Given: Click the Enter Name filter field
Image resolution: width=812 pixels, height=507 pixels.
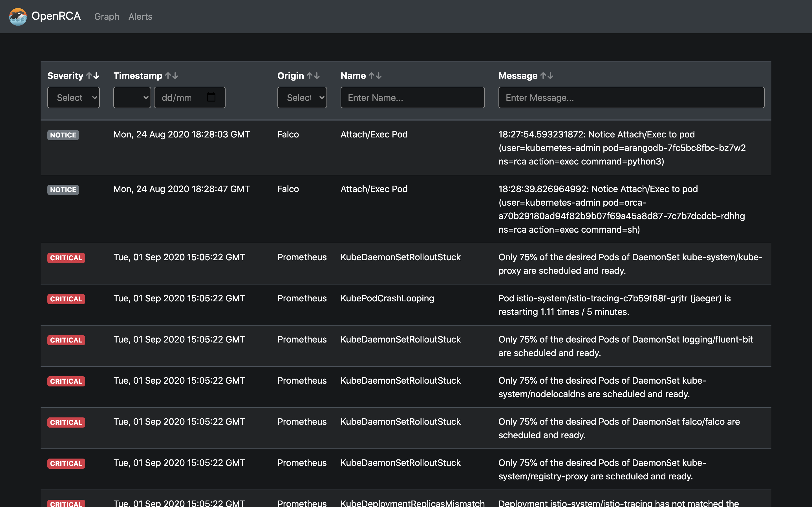Looking at the screenshot, I should click(412, 97).
